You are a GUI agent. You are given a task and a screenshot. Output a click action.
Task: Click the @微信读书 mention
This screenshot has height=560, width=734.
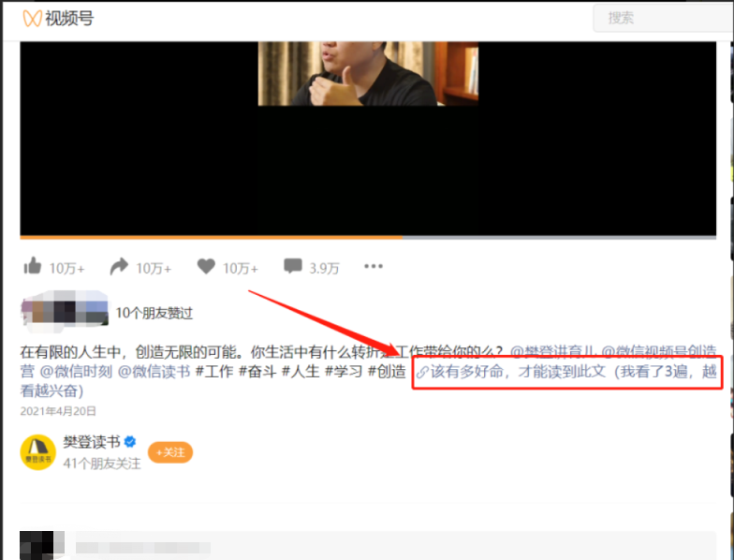[154, 371]
